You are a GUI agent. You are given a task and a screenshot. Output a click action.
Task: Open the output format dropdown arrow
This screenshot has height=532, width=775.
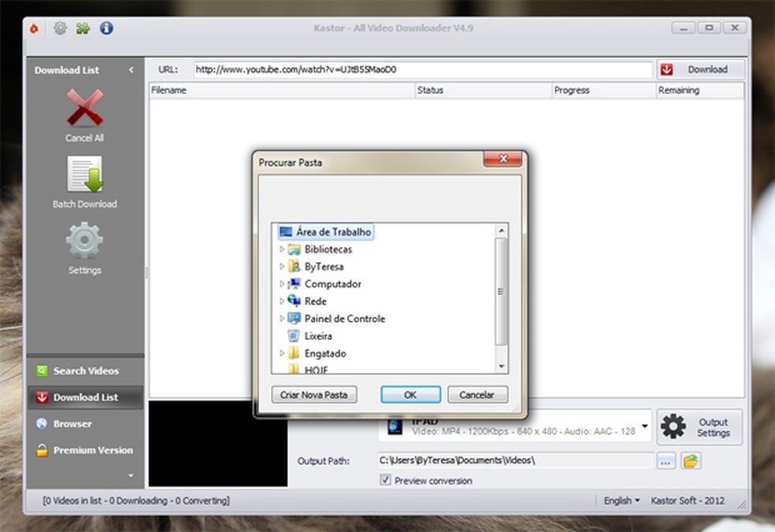(644, 426)
